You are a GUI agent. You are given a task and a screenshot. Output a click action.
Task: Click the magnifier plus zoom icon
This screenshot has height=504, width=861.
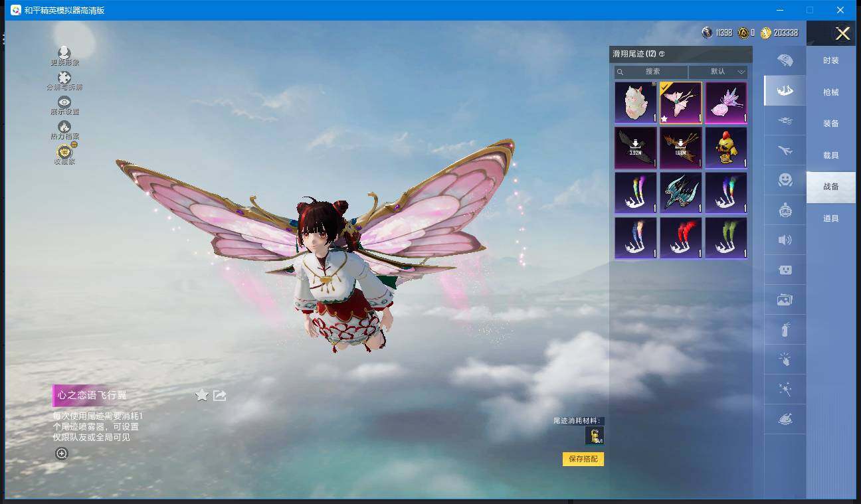tap(62, 454)
